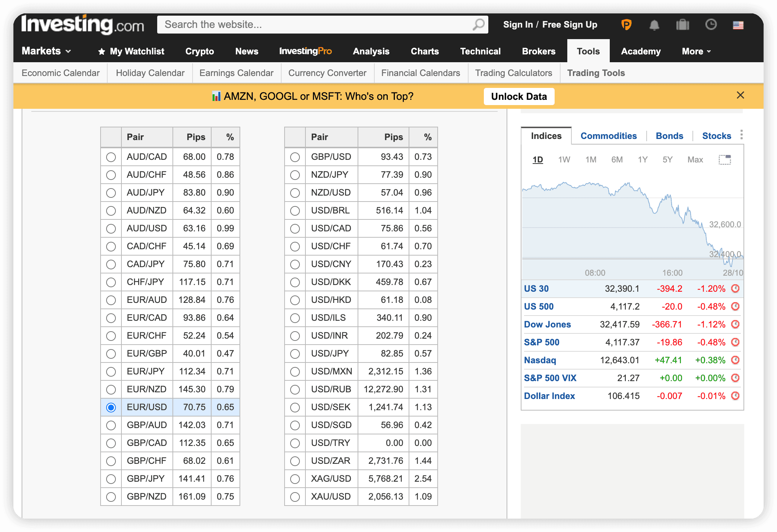The width and height of the screenshot is (777, 532).
Task: Click the Unlock Data button
Action: (x=519, y=96)
